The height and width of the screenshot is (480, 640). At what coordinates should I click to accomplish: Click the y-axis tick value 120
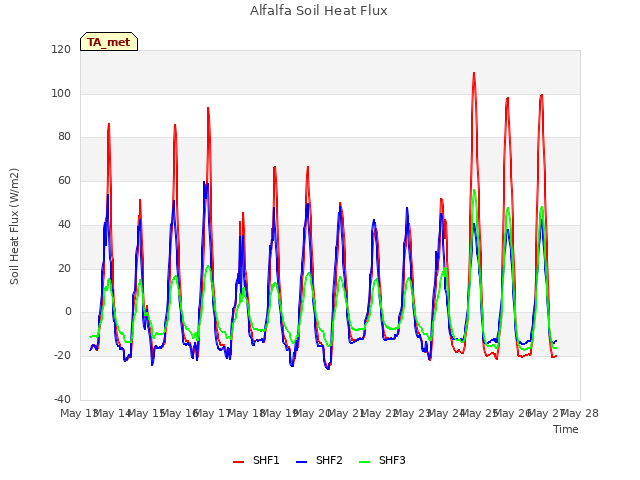tap(61, 49)
